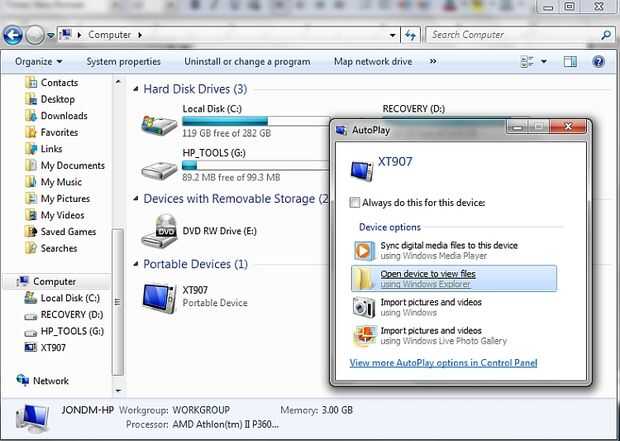The width and height of the screenshot is (620, 441).
Task: Click the blue Help question mark icon
Action: tap(598, 62)
